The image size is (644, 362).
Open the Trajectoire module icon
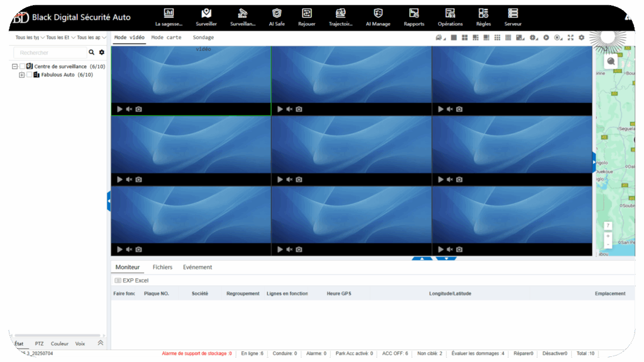pyautogui.click(x=340, y=16)
